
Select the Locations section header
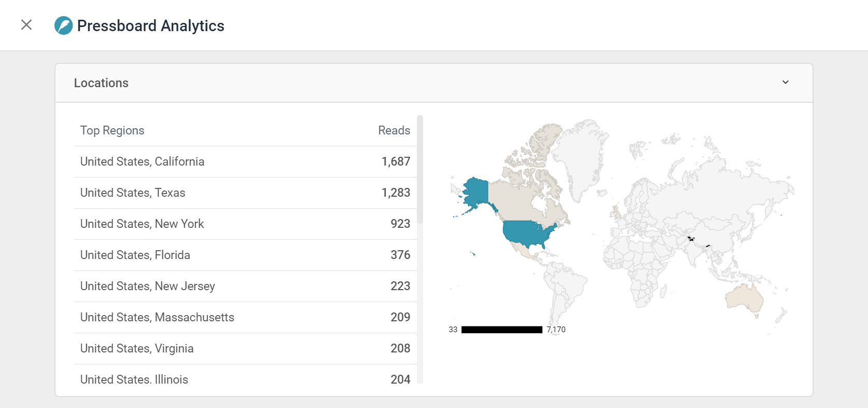434,83
